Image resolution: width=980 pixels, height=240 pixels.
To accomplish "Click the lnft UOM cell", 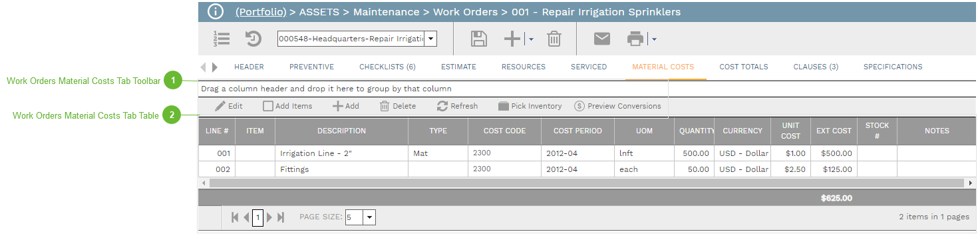I will pyautogui.click(x=644, y=153).
